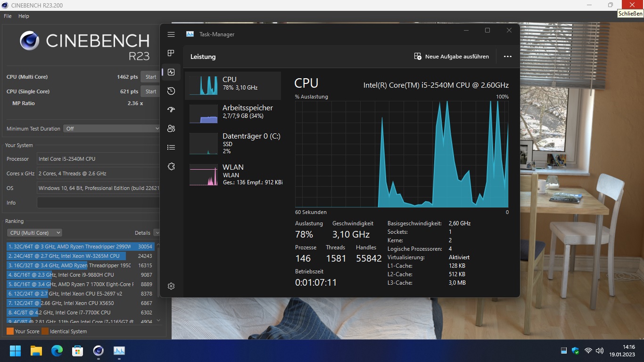The width and height of the screenshot is (644, 362).
Task: Maximize the Task Manager window
Action: coord(487,30)
